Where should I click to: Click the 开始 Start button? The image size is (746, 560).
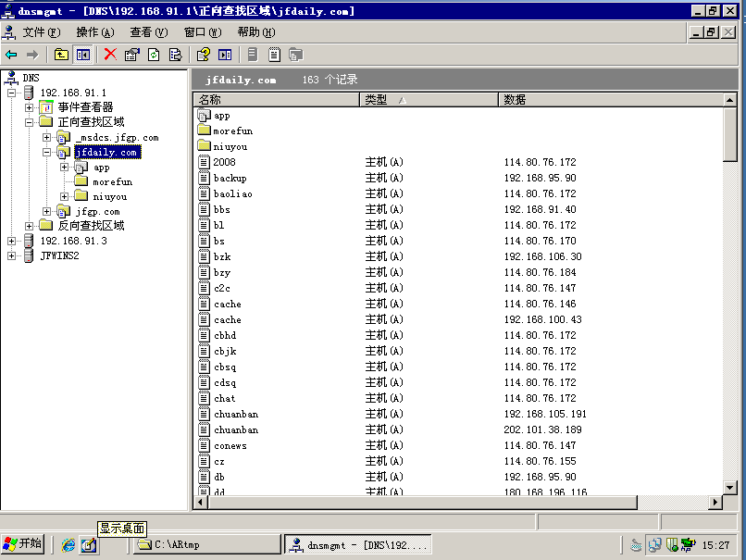click(23, 544)
